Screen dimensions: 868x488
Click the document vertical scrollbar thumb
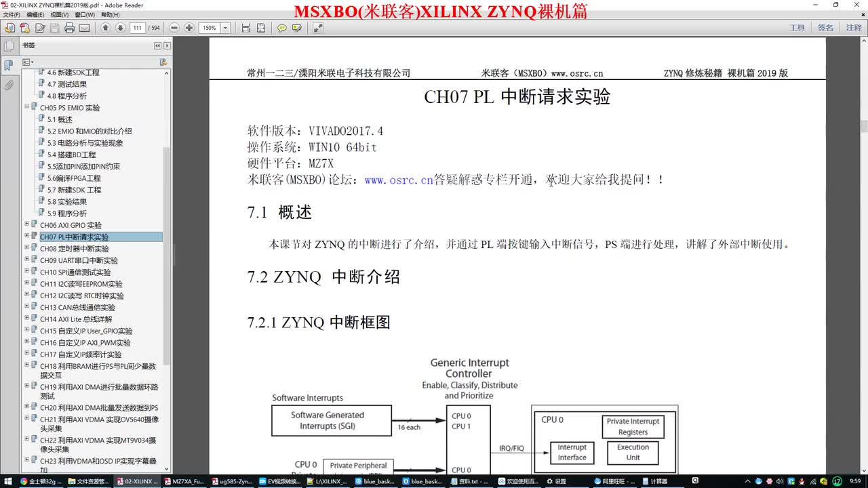coord(864,127)
